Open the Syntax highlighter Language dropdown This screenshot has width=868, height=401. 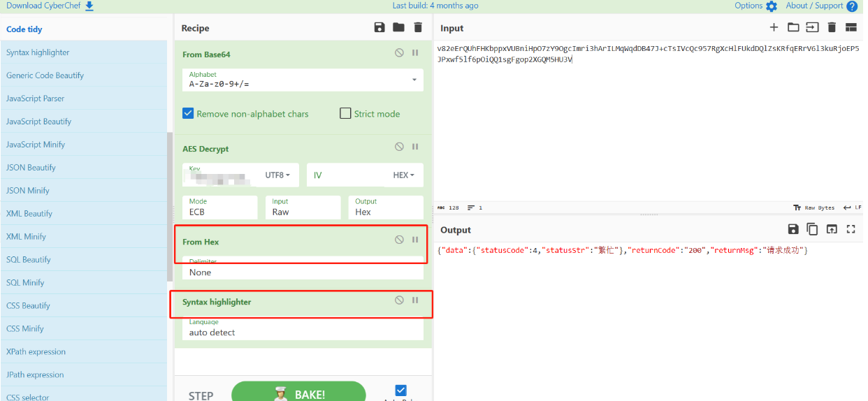pyautogui.click(x=303, y=328)
